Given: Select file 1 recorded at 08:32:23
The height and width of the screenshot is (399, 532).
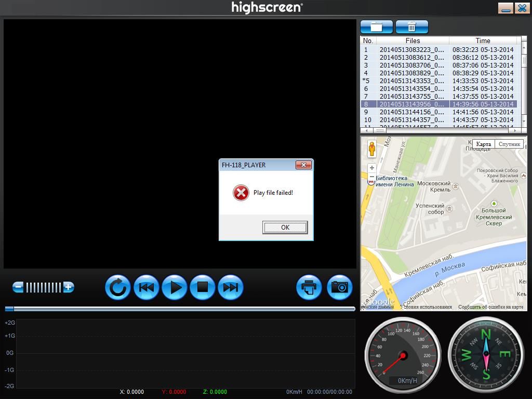Looking at the screenshot, I should click(x=438, y=49).
